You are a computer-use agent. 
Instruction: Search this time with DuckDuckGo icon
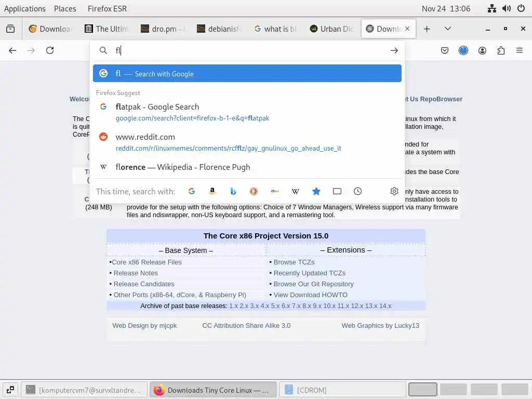[254, 191]
